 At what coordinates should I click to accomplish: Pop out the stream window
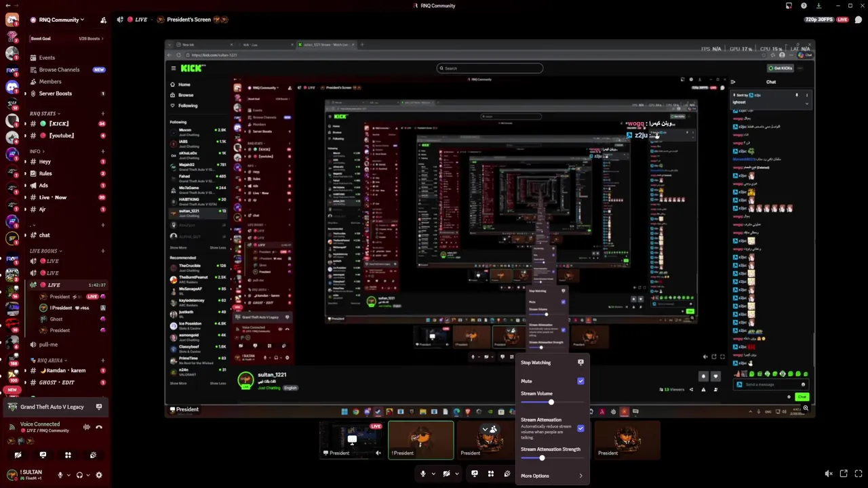844,474
